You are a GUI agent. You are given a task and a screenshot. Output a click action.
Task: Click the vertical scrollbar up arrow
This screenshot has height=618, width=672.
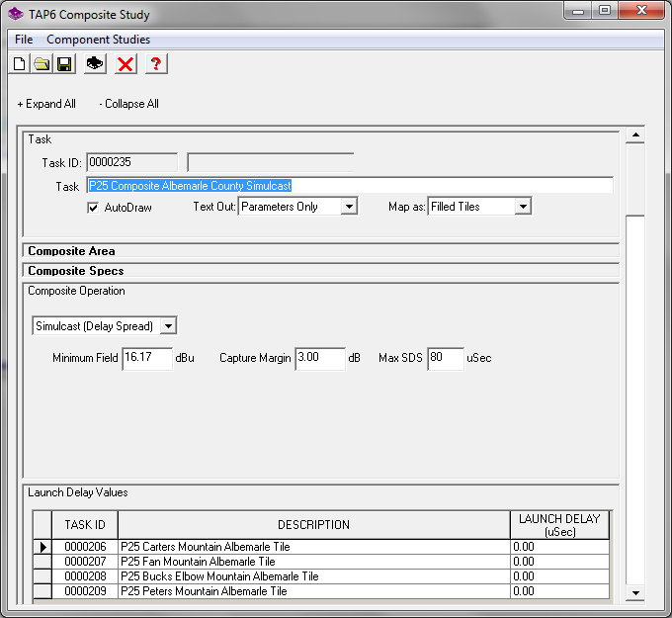tap(635, 135)
